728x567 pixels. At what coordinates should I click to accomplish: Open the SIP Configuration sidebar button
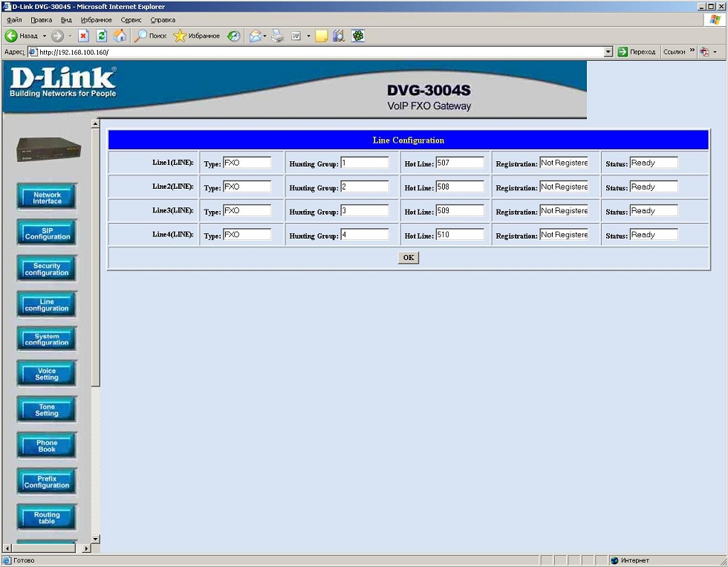tap(47, 233)
